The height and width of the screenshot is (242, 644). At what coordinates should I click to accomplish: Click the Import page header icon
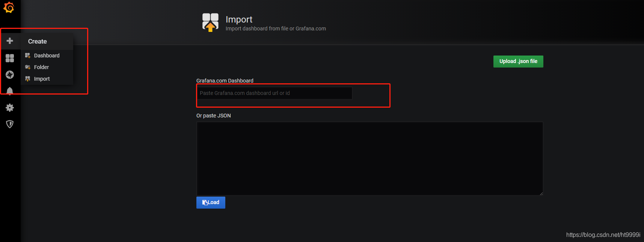pos(210,23)
